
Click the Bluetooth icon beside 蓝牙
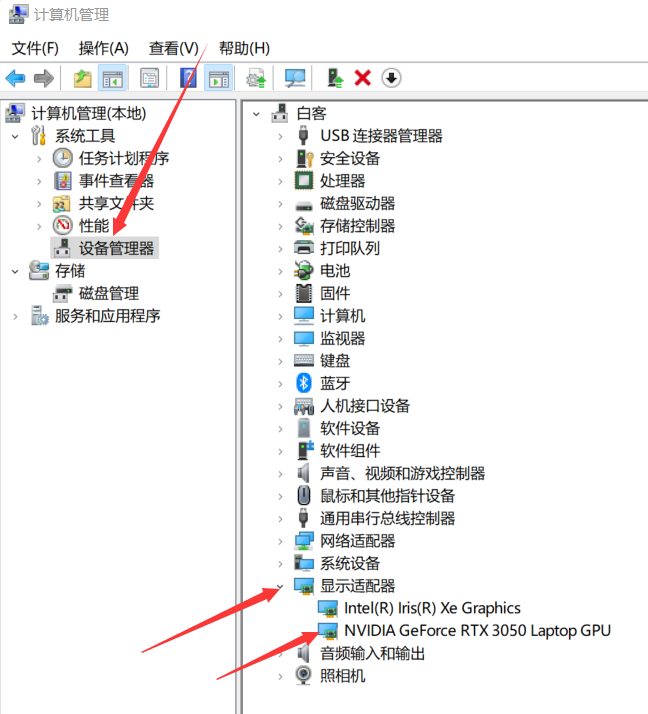coord(304,383)
